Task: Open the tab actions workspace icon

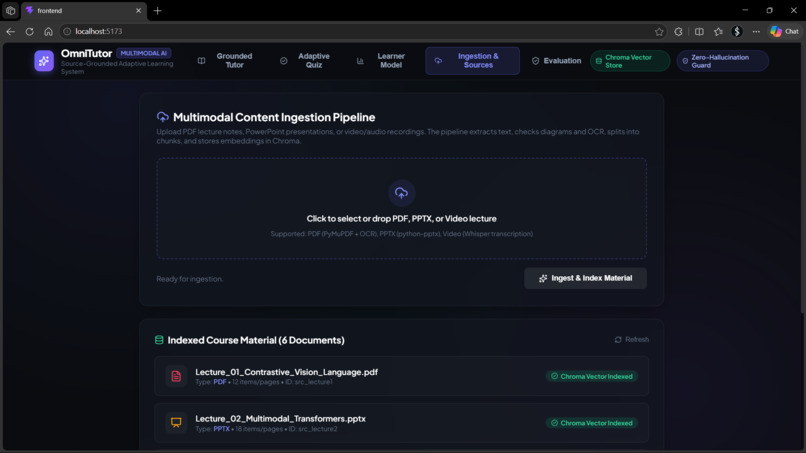Action: pyautogui.click(x=10, y=10)
